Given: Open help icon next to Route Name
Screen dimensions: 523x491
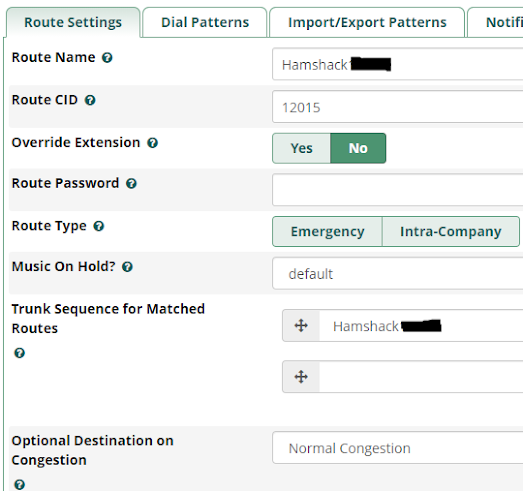Looking at the screenshot, I should click(107, 58).
